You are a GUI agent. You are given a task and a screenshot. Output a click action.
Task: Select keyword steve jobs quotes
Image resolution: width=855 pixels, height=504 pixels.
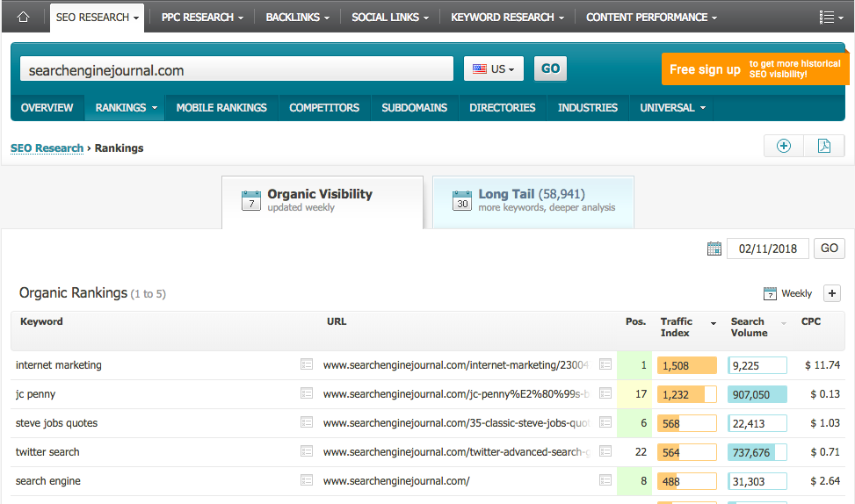point(57,423)
